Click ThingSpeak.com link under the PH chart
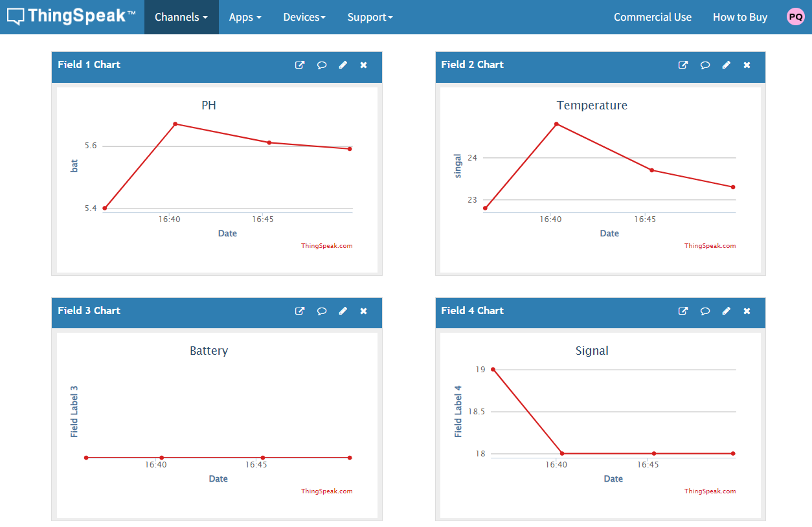 pos(327,246)
